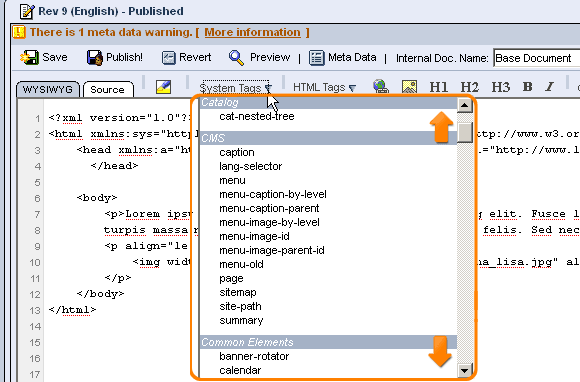Click the Preview magnifier icon
Screen dimensions: 580x382
tap(236, 58)
